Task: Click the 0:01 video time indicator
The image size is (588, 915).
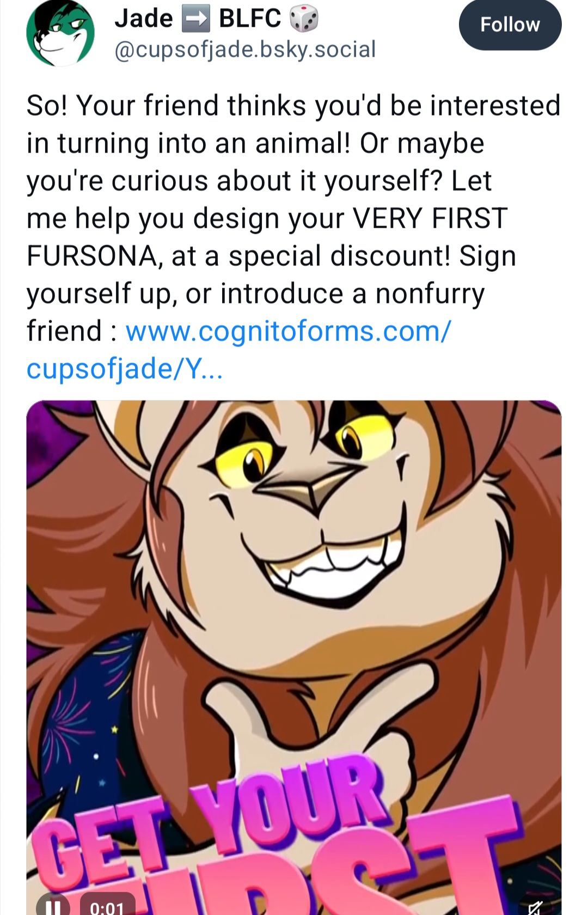Action: [107, 906]
